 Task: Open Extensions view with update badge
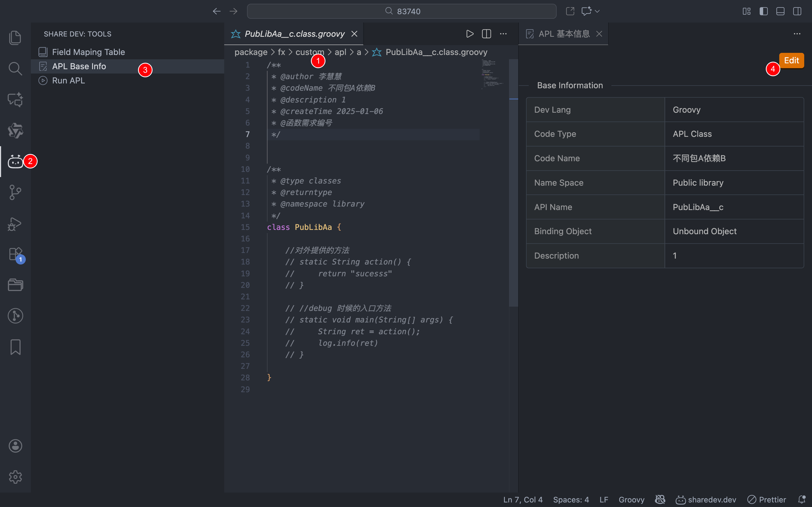[x=15, y=254]
